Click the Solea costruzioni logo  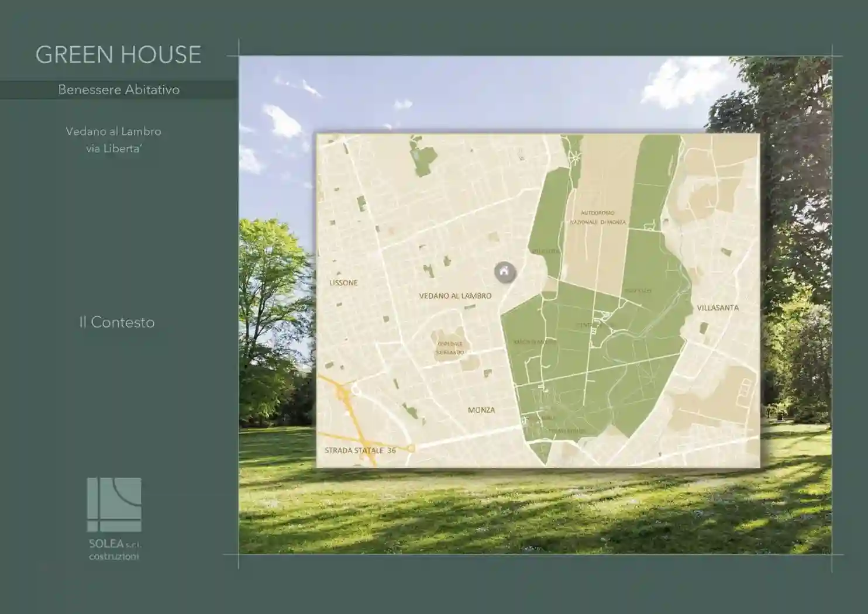(114, 505)
